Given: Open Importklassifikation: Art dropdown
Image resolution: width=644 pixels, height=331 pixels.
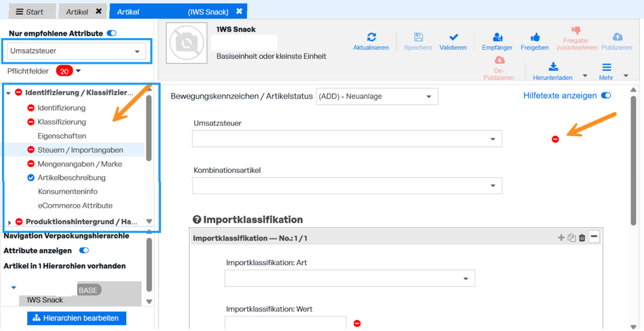Looking at the screenshot, I should (349, 278).
